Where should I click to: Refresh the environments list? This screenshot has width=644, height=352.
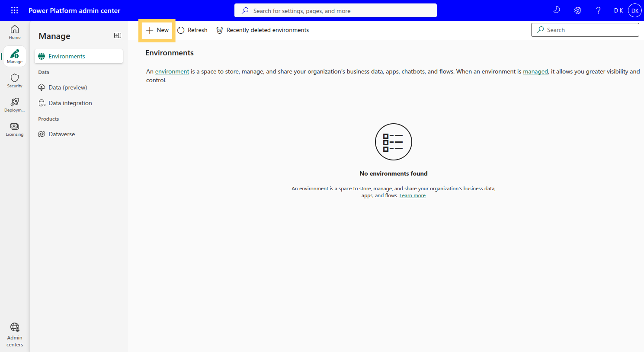(x=192, y=30)
